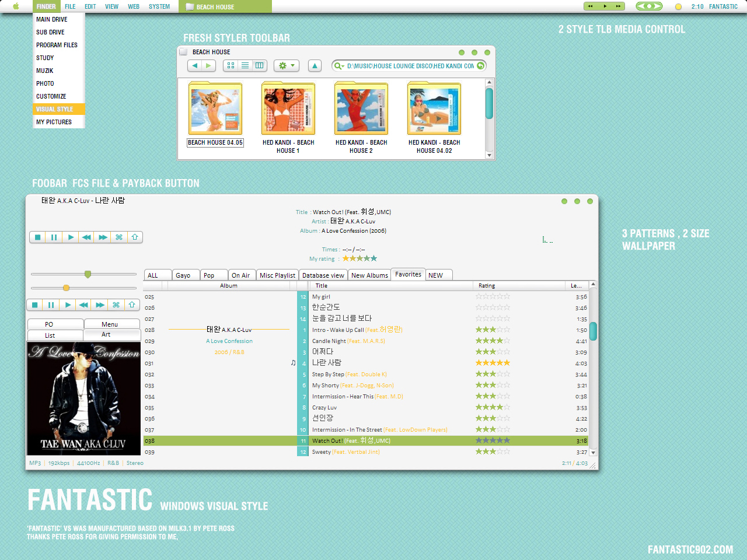Image resolution: width=747 pixels, height=560 pixels.
Task: Click command symbol icon below the sliders
Action: tap(116, 305)
